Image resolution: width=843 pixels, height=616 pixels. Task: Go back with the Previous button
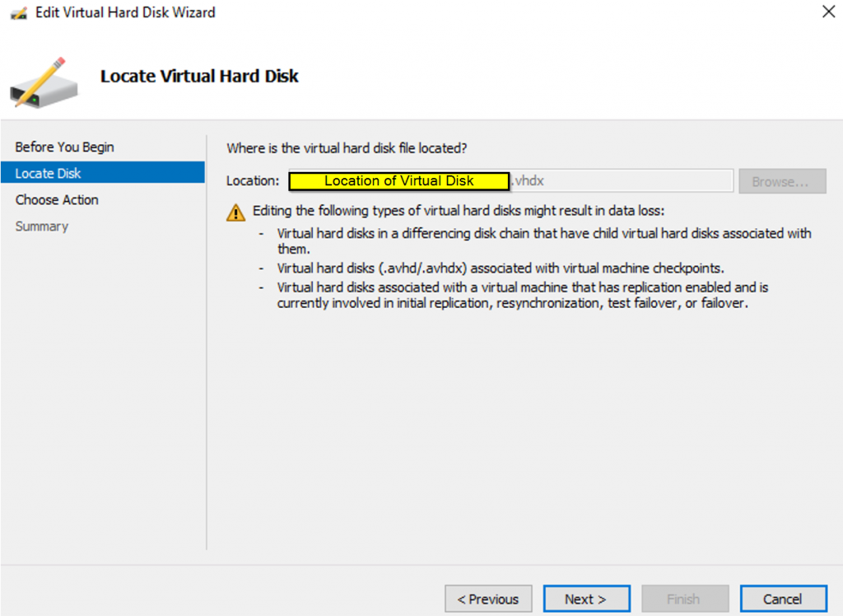coord(488,599)
